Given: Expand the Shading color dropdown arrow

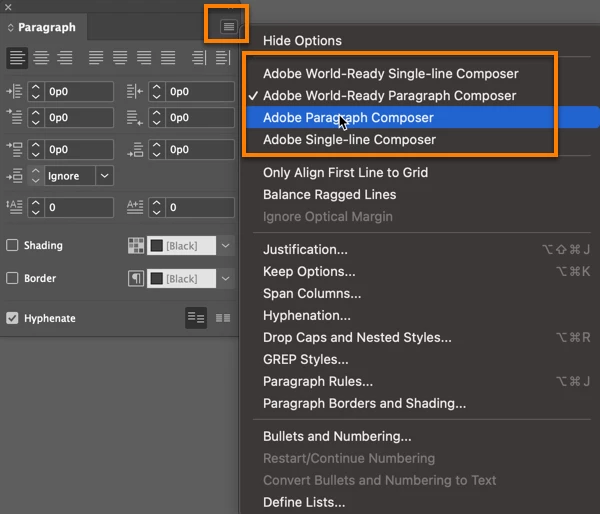Looking at the screenshot, I should [225, 245].
